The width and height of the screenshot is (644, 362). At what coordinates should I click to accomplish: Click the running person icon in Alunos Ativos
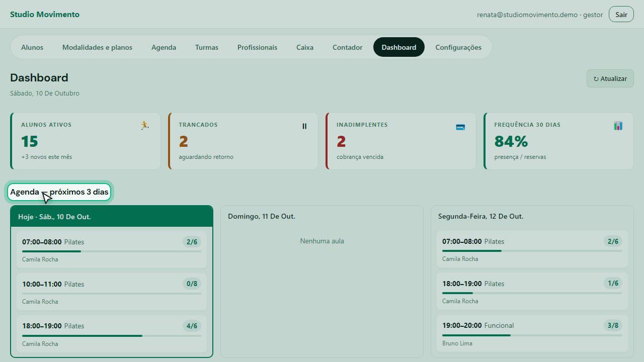pyautogui.click(x=145, y=126)
